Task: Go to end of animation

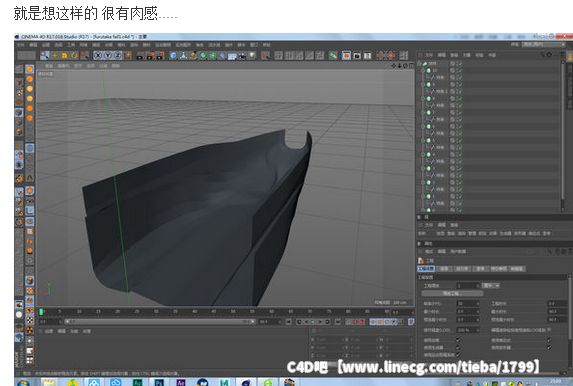Action: click(x=338, y=322)
